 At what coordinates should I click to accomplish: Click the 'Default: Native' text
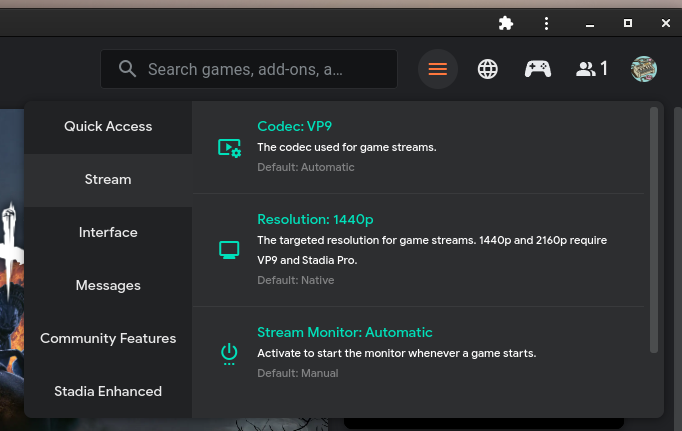point(296,281)
